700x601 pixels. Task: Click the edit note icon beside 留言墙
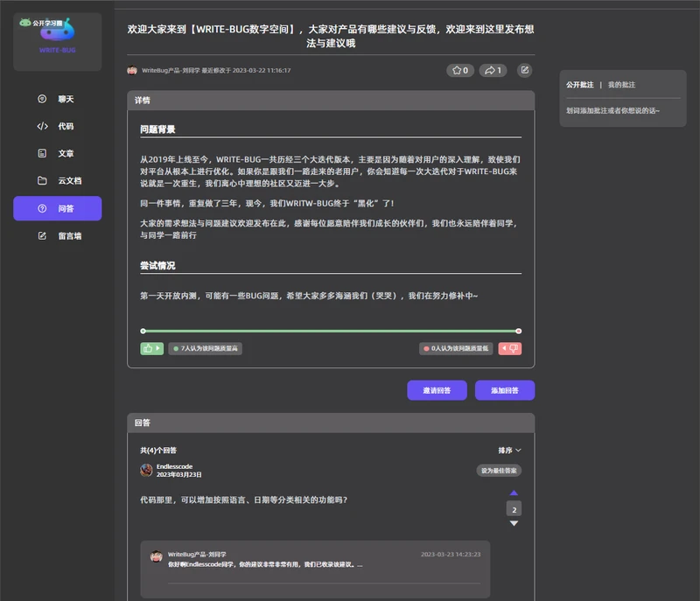pyautogui.click(x=42, y=235)
